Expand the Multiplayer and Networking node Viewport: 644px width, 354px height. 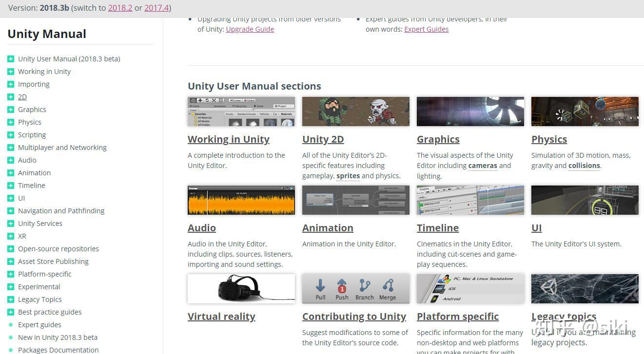click(x=11, y=148)
